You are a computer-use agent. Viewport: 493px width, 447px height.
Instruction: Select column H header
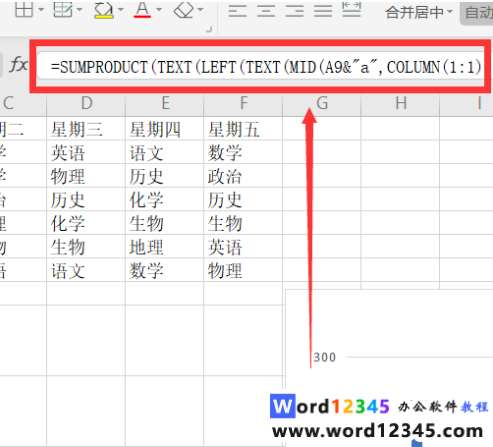click(401, 103)
